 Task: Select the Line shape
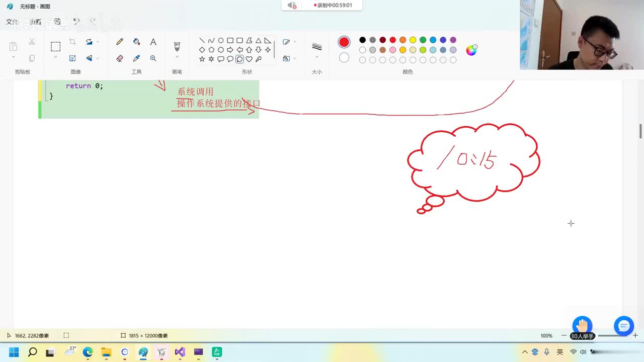pyautogui.click(x=202, y=41)
